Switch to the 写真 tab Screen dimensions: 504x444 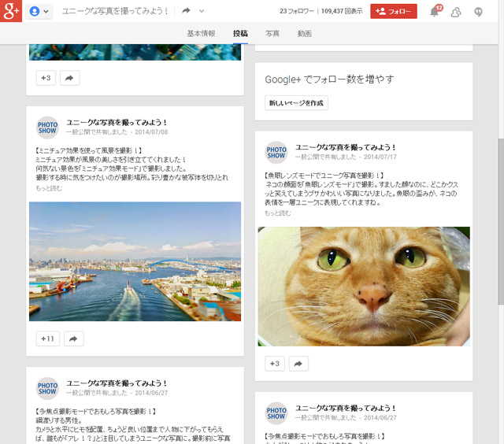pyautogui.click(x=272, y=34)
